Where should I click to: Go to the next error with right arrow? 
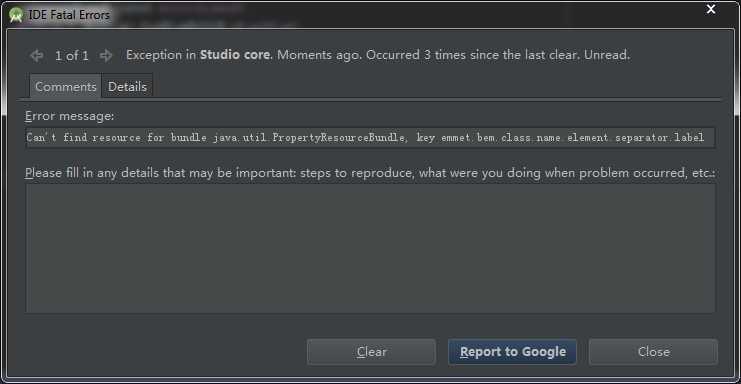(106, 56)
